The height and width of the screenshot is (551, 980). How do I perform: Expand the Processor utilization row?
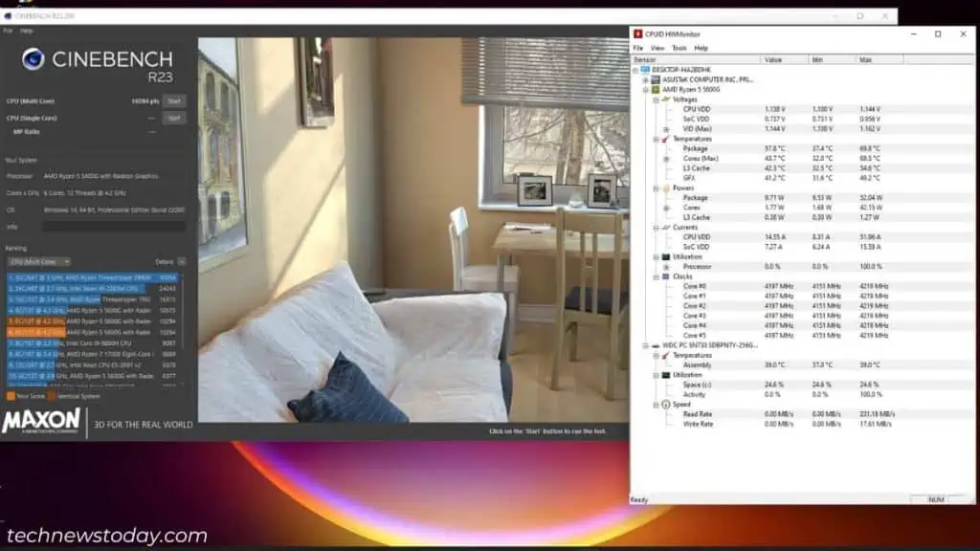coord(666,267)
